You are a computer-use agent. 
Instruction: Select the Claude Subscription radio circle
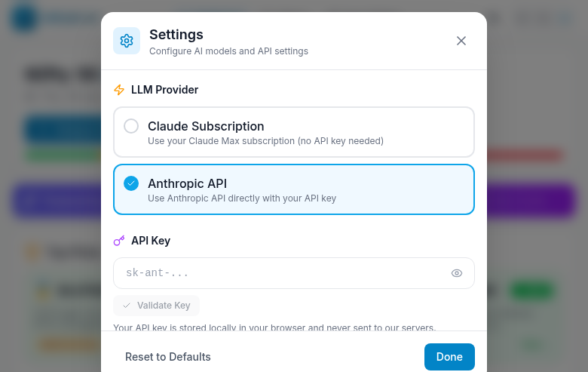(x=131, y=126)
